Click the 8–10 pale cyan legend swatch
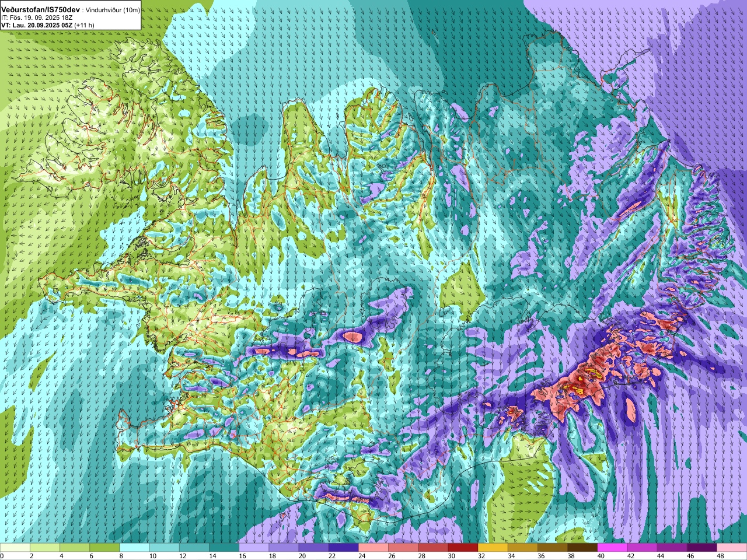 tap(134, 548)
